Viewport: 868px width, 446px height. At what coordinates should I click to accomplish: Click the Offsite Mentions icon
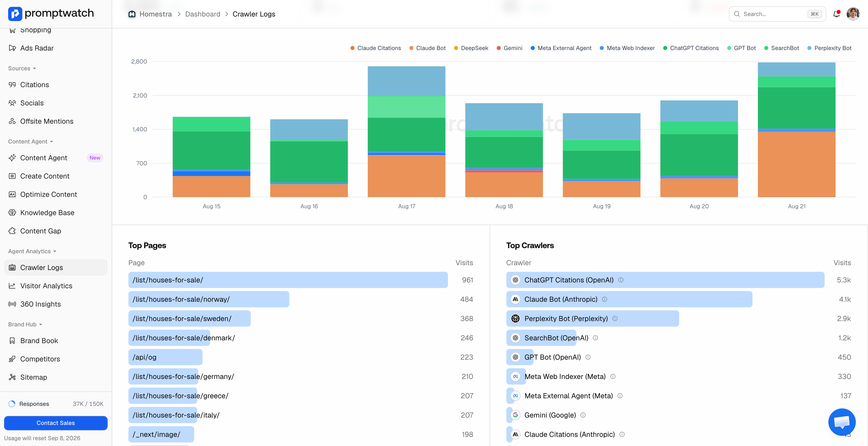coord(12,121)
